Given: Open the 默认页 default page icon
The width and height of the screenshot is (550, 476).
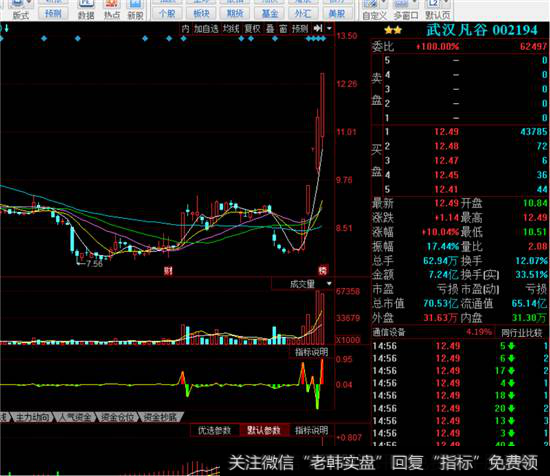Looking at the screenshot, I should [x=437, y=10].
